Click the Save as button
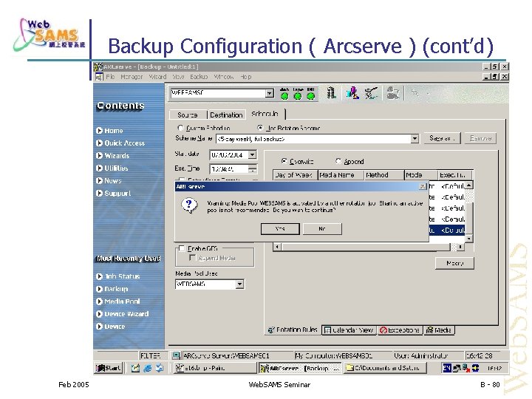Image resolution: width=532 pixels, height=399 pixels. point(442,138)
